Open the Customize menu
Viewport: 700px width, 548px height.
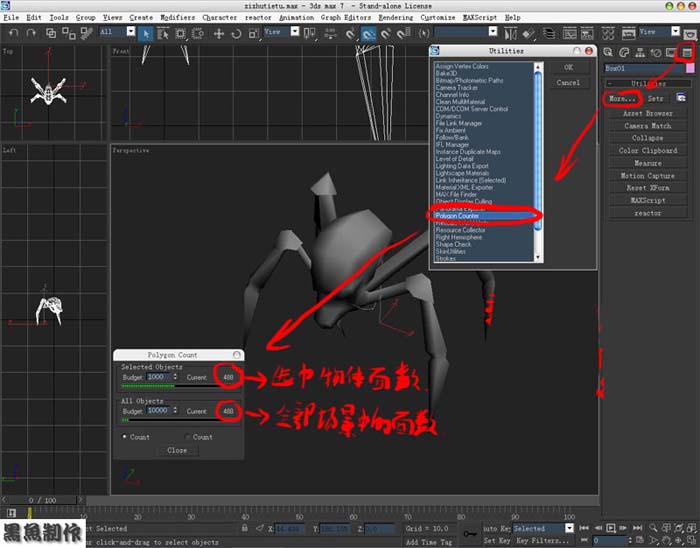coord(438,17)
